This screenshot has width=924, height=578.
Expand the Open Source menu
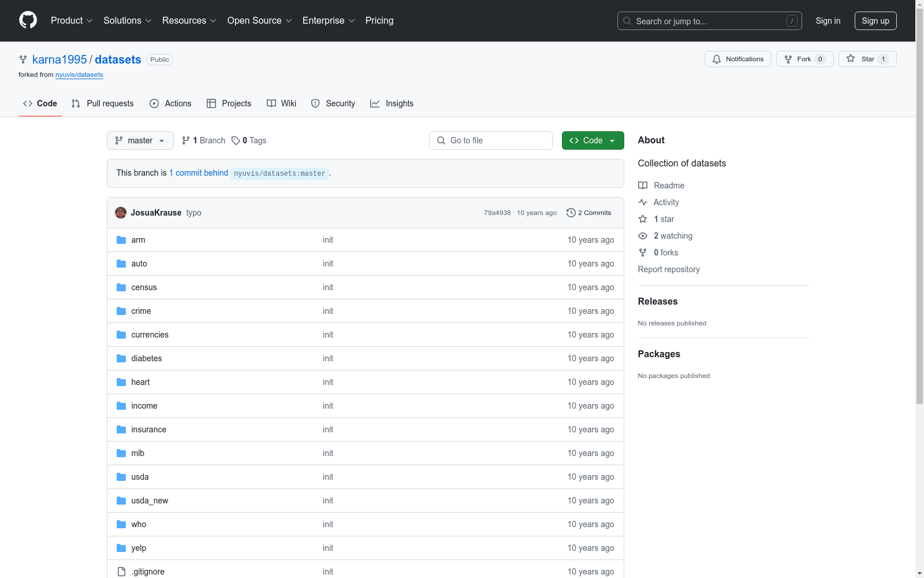point(260,21)
